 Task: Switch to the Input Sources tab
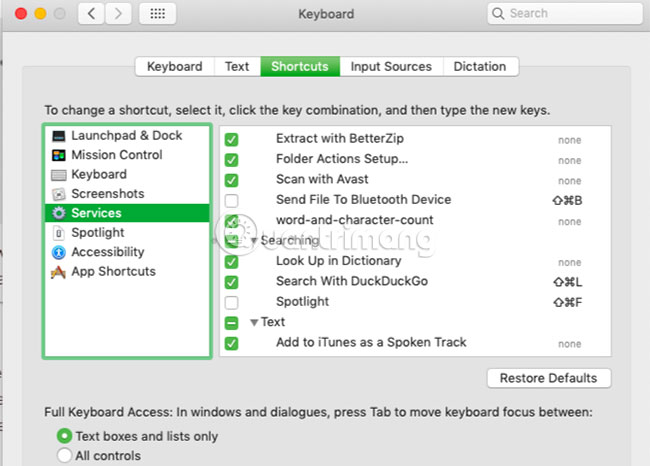point(391,67)
